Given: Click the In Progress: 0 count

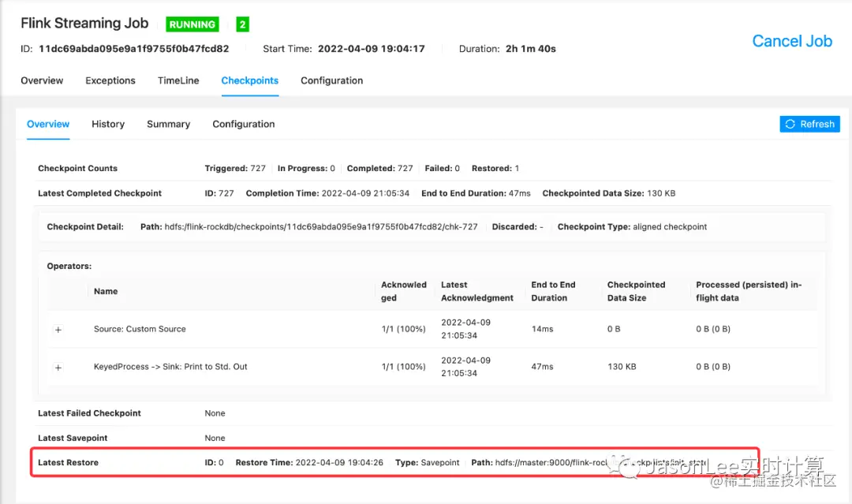Looking at the screenshot, I should pyautogui.click(x=306, y=168).
